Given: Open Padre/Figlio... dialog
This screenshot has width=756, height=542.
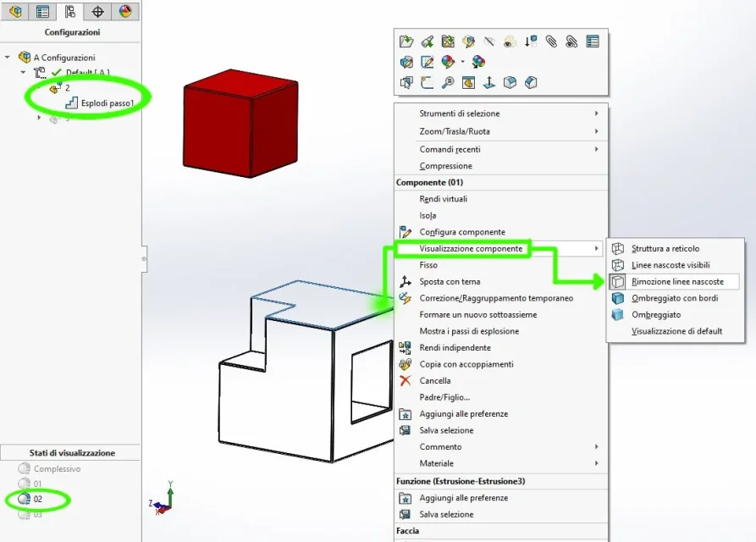Looking at the screenshot, I should (x=501, y=397).
